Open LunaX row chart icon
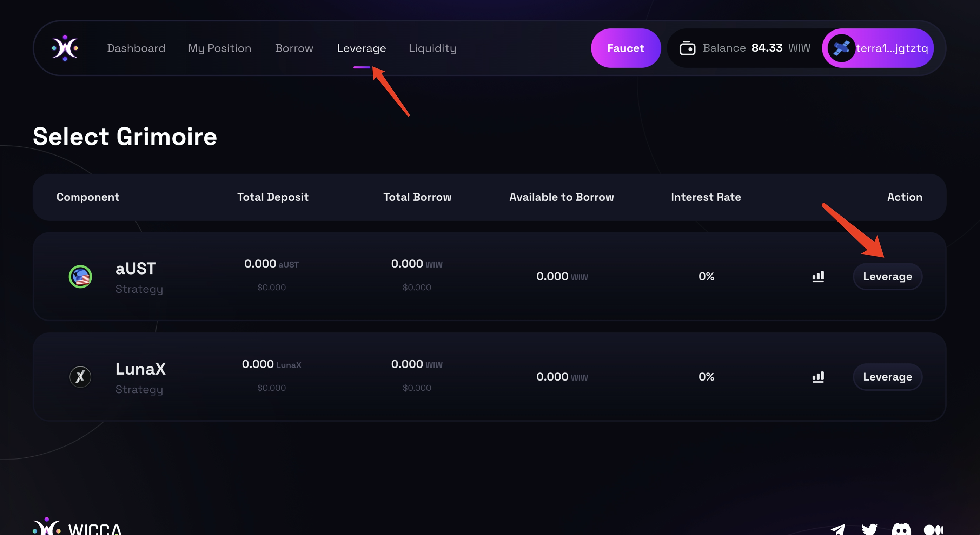 click(x=818, y=377)
